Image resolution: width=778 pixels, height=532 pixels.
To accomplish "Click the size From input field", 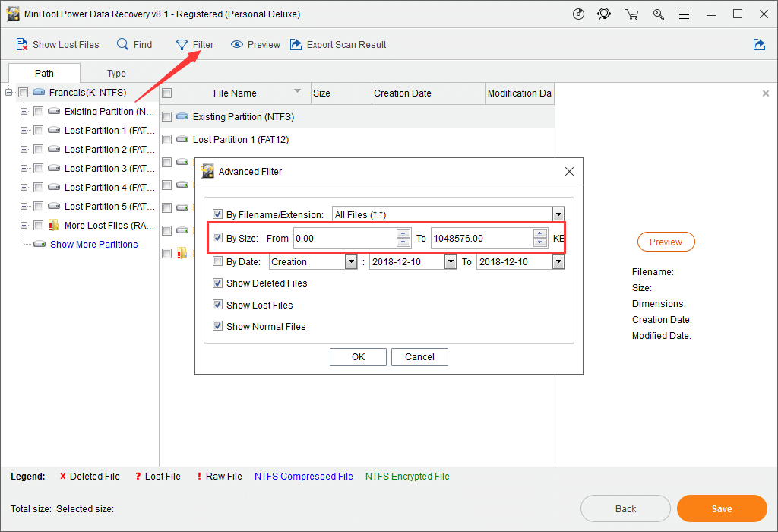I will point(346,238).
